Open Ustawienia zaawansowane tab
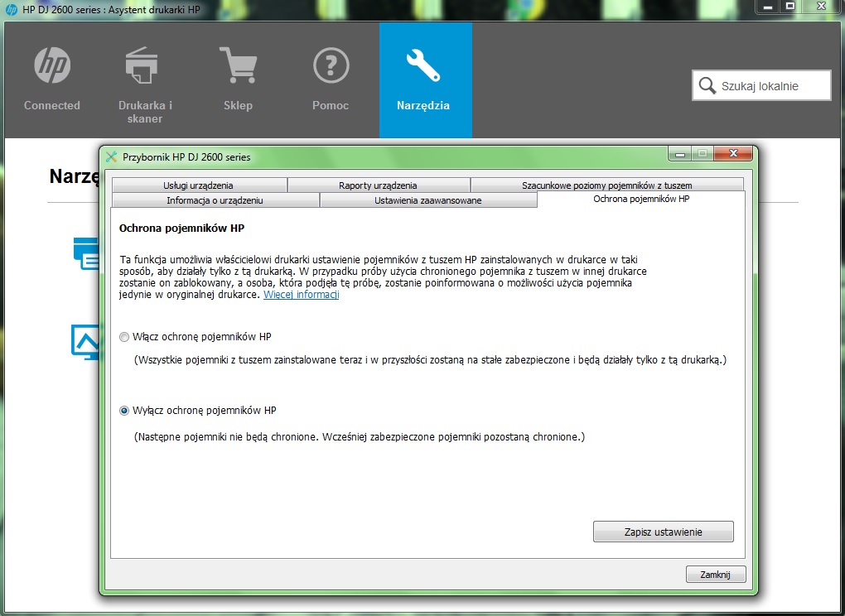Screen dimensions: 845x616 428,200
